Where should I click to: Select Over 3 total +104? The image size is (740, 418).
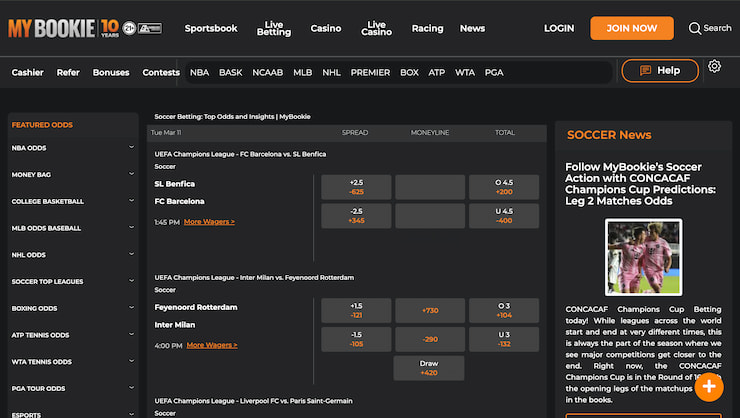pyautogui.click(x=504, y=310)
